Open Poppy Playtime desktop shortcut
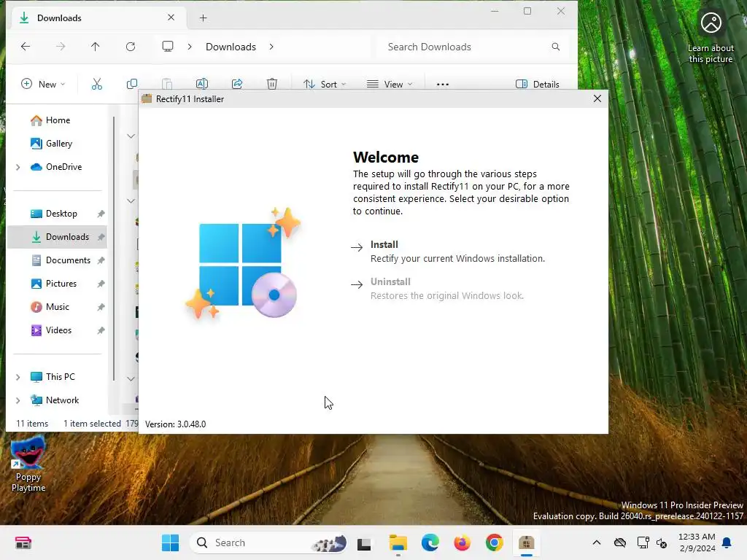747x560 pixels. point(28,464)
